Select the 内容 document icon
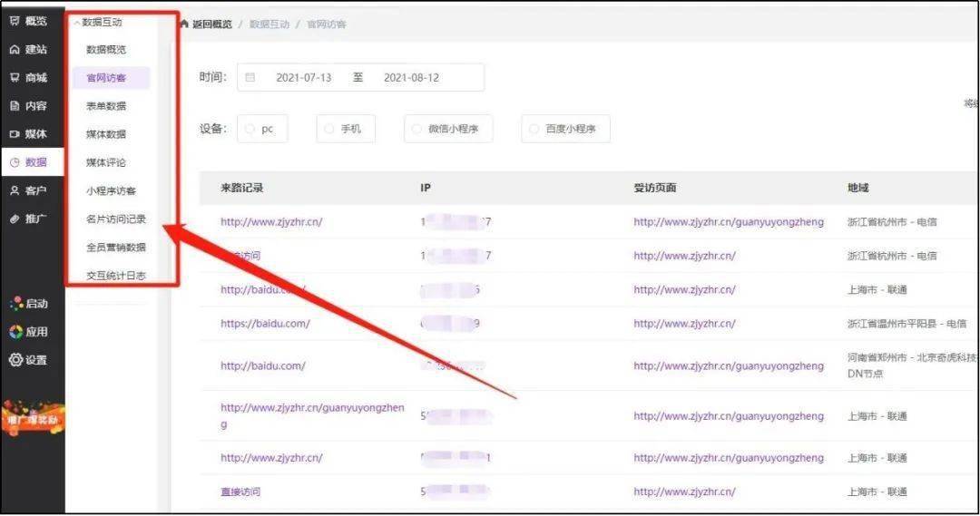This screenshot has width=980, height=516. click(x=15, y=105)
